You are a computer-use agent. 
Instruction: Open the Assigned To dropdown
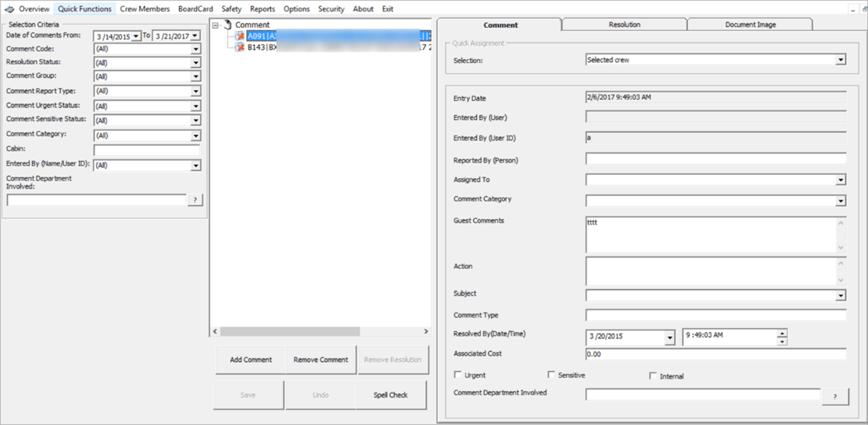[840, 179]
